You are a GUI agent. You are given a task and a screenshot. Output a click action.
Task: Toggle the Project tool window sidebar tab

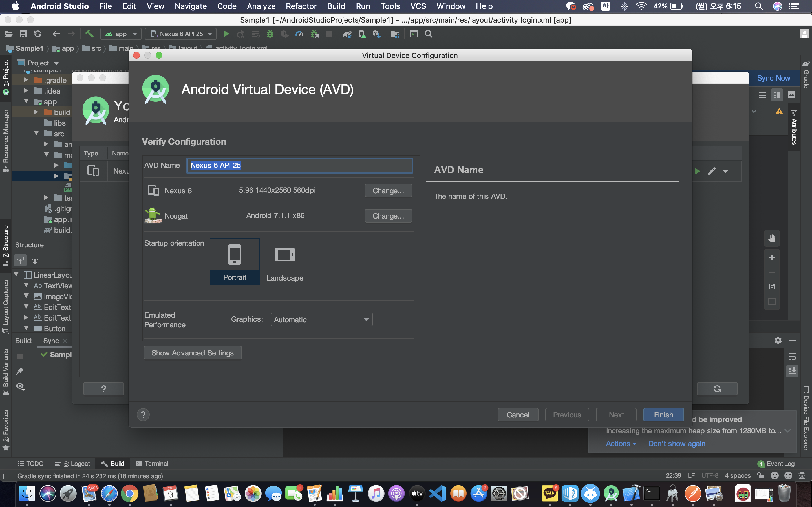6,77
